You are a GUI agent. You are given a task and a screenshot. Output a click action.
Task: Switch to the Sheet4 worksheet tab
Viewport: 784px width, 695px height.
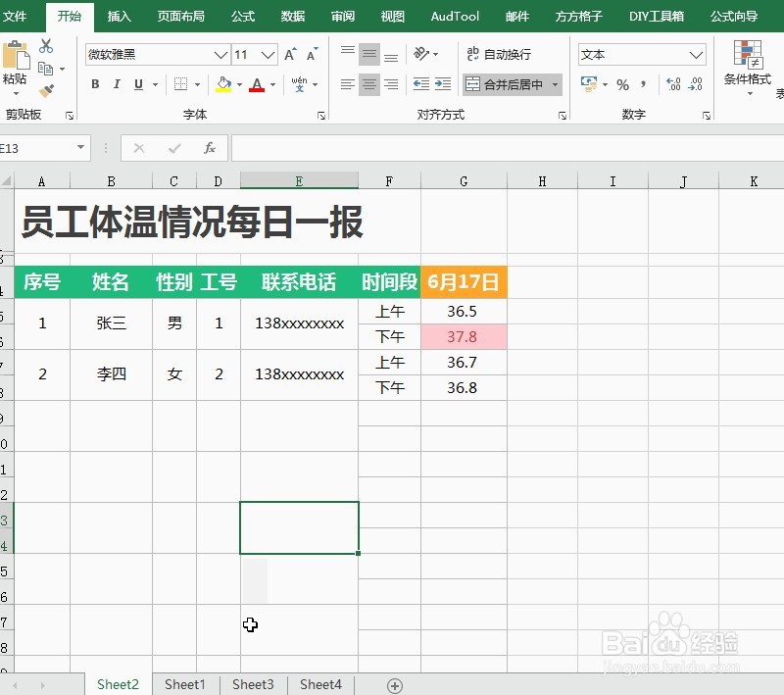(320, 684)
